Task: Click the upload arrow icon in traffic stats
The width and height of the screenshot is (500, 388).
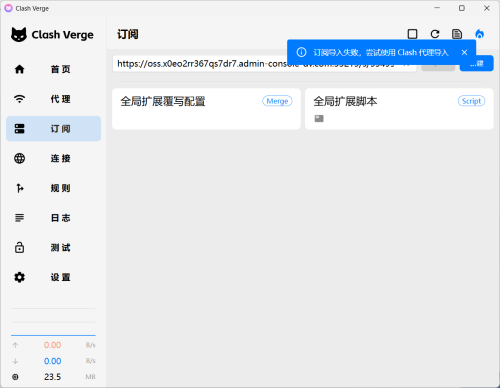Action: click(15, 345)
